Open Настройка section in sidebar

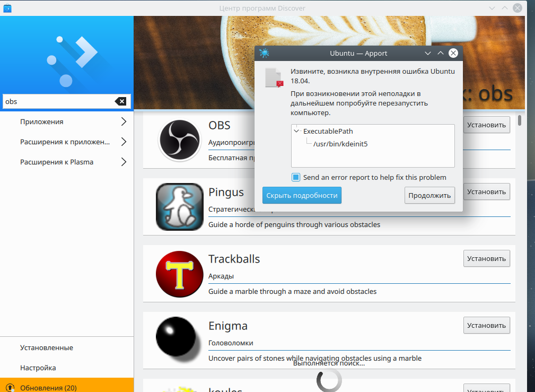67,368
